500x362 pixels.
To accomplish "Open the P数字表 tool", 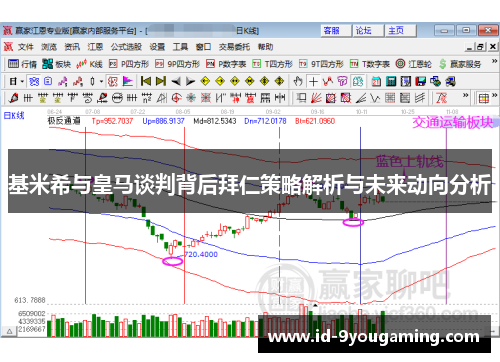I will (x=226, y=64).
